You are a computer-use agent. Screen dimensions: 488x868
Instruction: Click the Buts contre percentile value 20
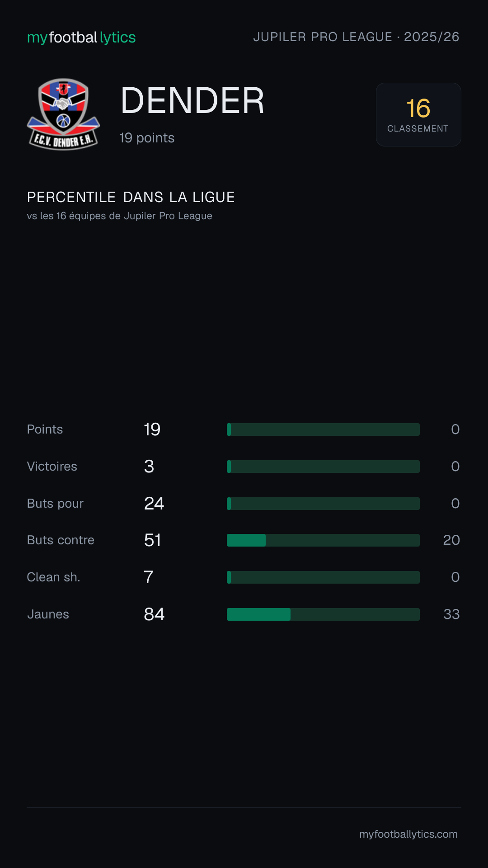click(x=451, y=540)
